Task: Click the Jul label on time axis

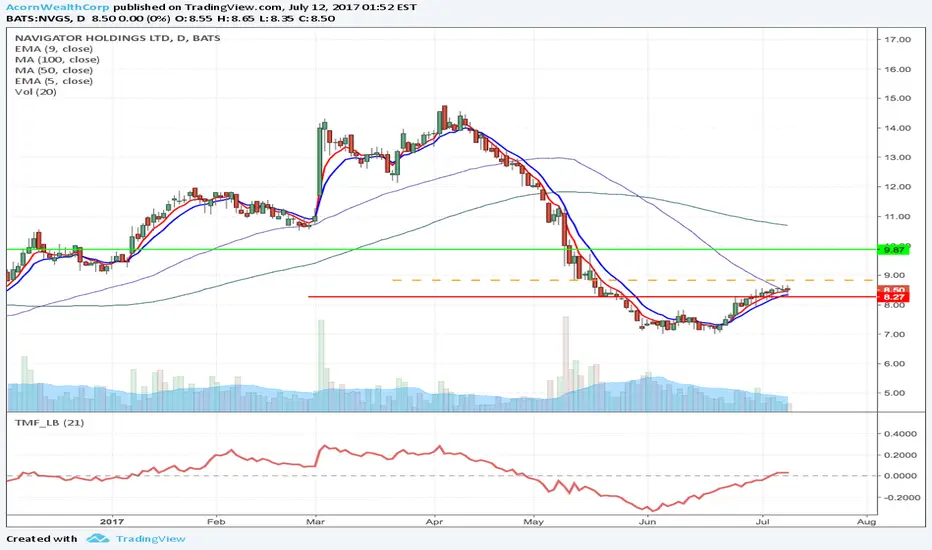Action: (763, 522)
